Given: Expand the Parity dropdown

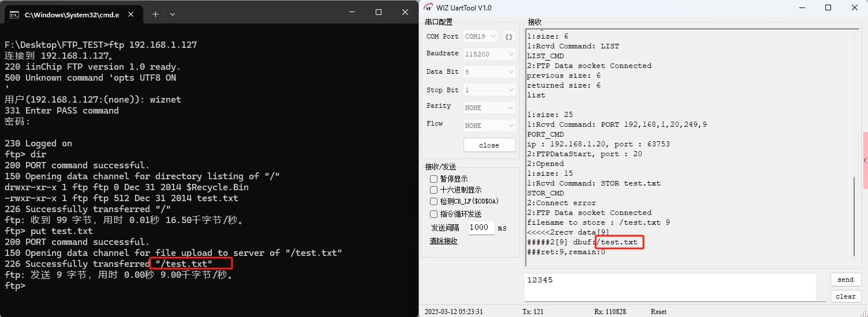Looking at the screenshot, I should [x=489, y=108].
